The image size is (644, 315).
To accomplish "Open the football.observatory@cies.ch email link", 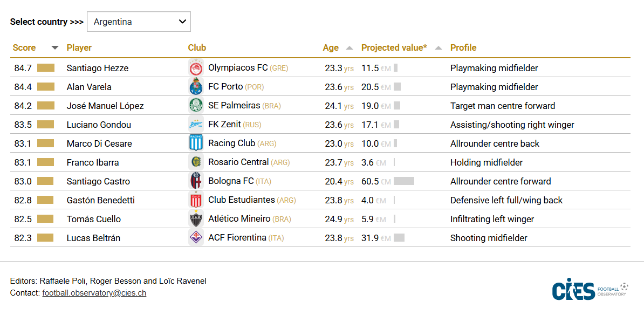I will click(94, 293).
